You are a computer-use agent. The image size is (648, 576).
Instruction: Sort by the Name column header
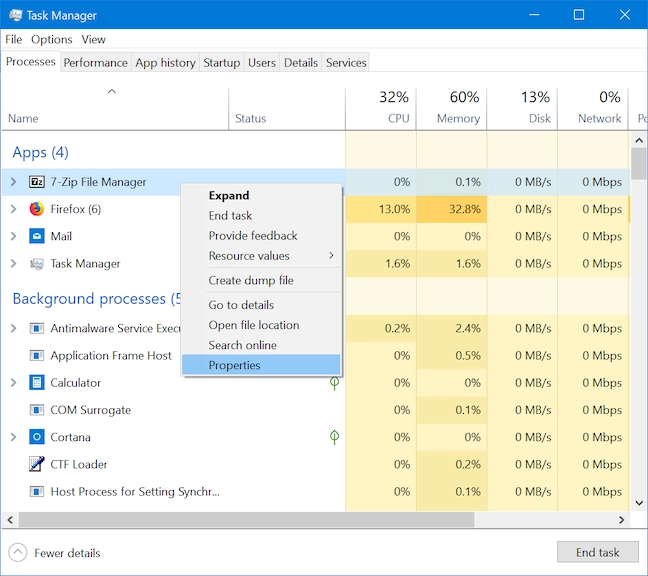pyautogui.click(x=115, y=109)
